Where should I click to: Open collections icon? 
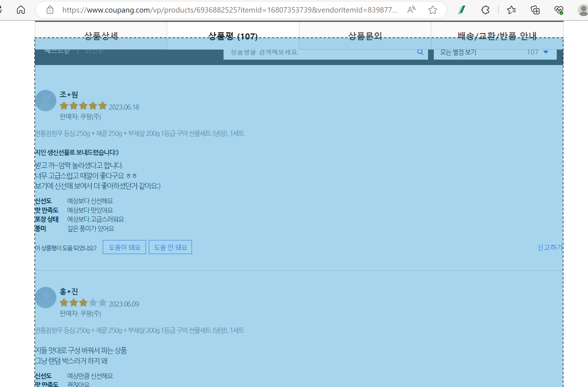pyautogui.click(x=535, y=10)
